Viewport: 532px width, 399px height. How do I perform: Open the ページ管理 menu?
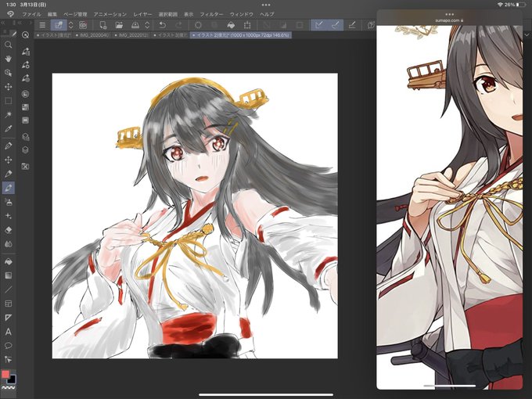[x=75, y=14]
